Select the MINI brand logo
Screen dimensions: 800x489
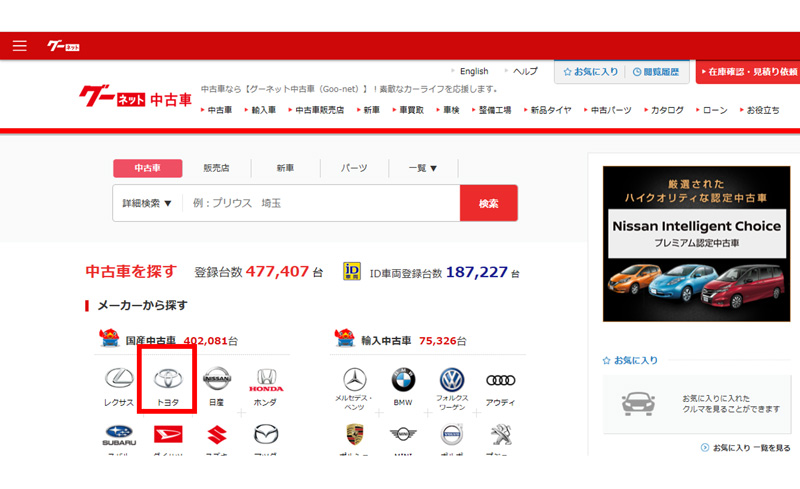[x=403, y=434]
